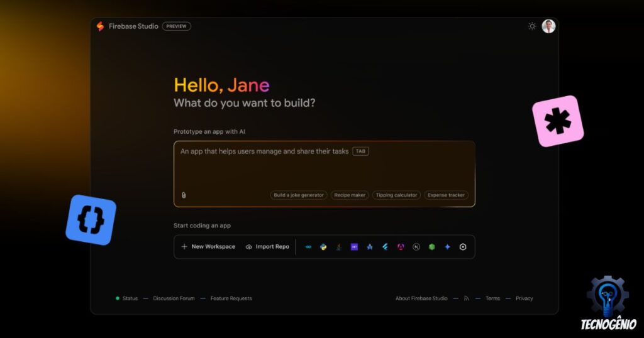Click the paperclip attachment icon
The height and width of the screenshot is (338, 644).
tap(184, 195)
